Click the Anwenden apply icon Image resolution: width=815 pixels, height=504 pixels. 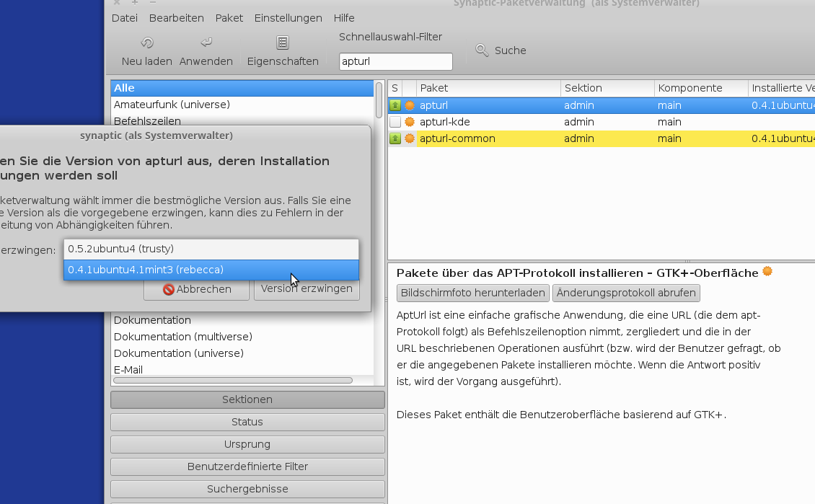[206, 42]
